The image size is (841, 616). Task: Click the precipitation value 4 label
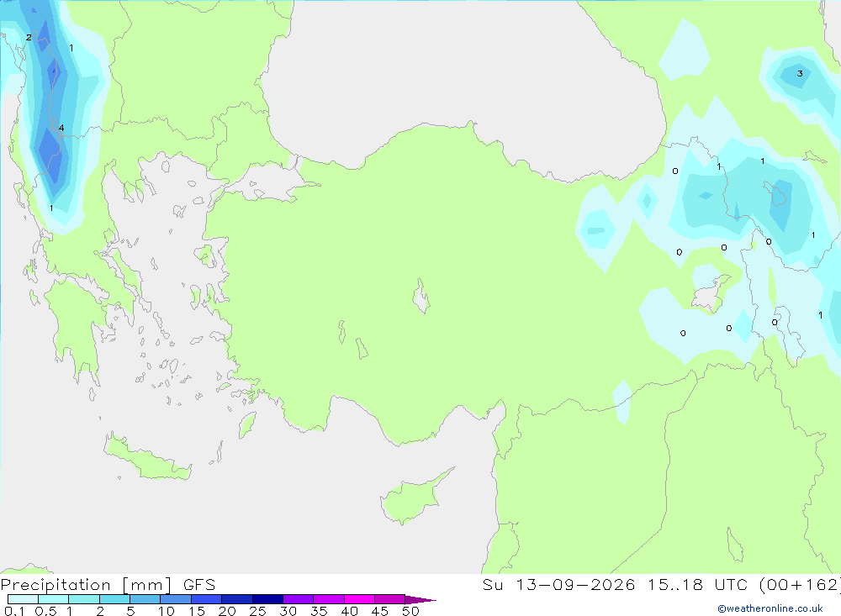[61, 128]
